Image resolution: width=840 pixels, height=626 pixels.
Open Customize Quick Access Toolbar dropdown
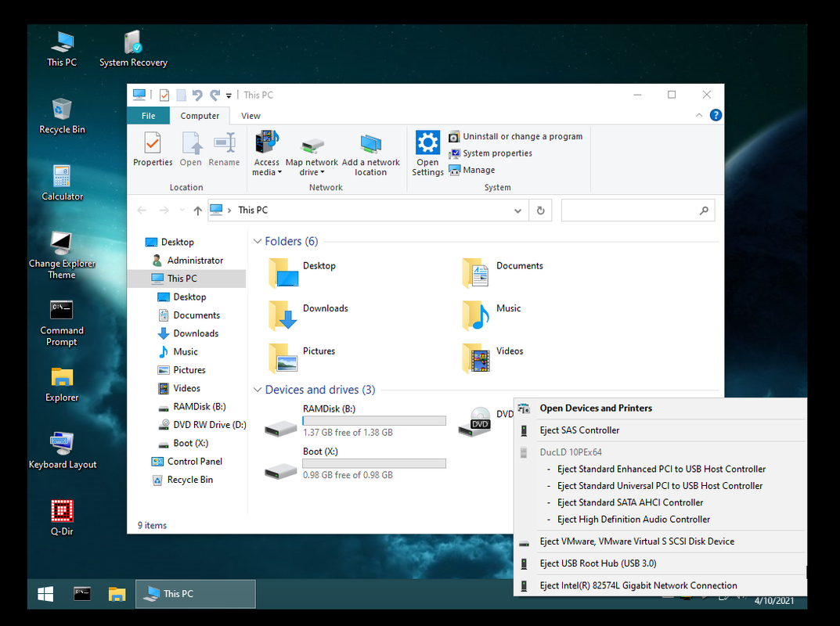click(229, 95)
